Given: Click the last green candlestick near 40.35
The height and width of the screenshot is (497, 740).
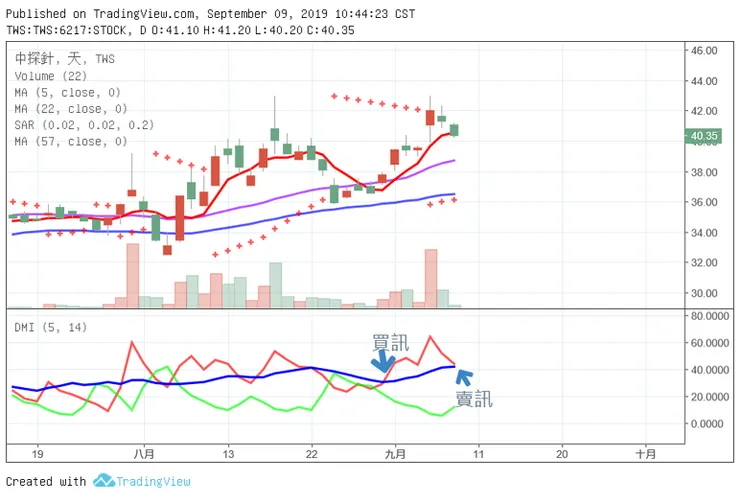Looking at the screenshot, I should pyautogui.click(x=454, y=130).
